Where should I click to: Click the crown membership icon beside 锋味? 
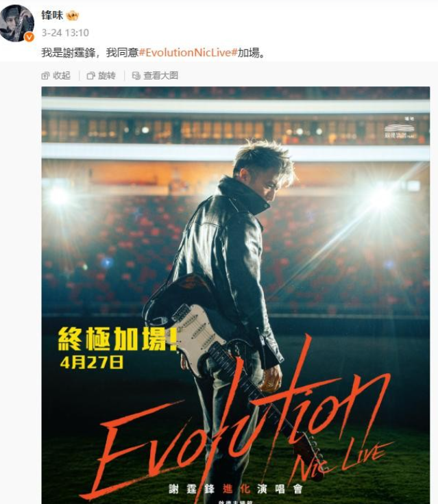[72, 16]
